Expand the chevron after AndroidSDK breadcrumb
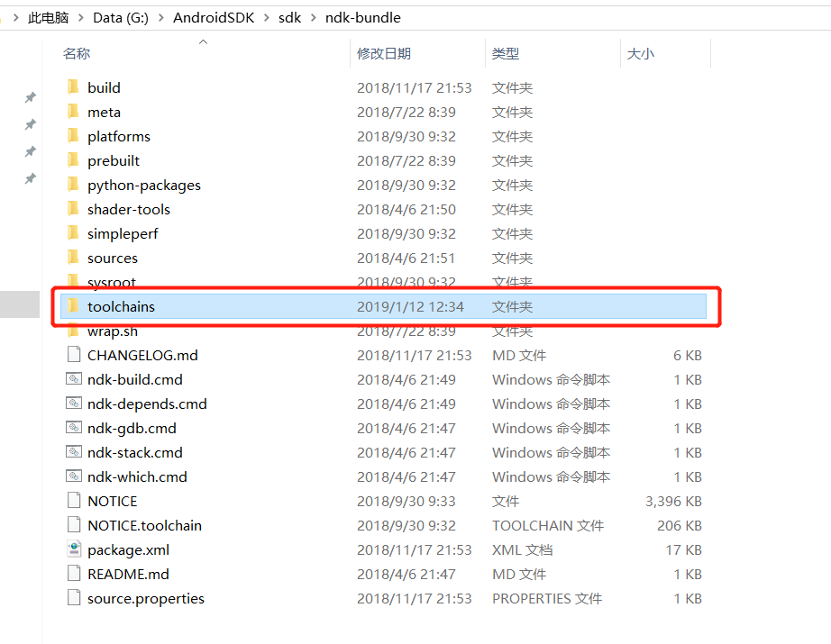Screen dimensions: 831x644 (266, 16)
